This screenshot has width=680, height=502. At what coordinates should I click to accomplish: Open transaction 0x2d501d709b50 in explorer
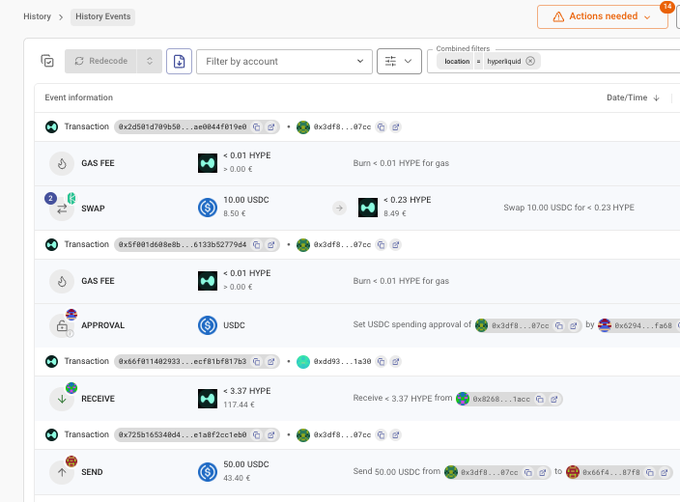[x=271, y=127]
